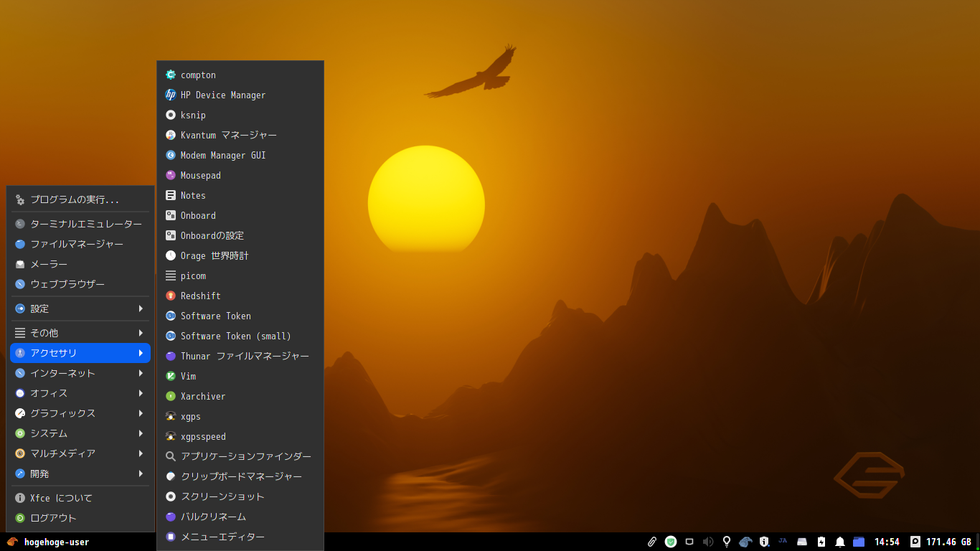This screenshot has height=551, width=980.
Task: Open ターミナルエミュレーター
Action: coord(80,224)
